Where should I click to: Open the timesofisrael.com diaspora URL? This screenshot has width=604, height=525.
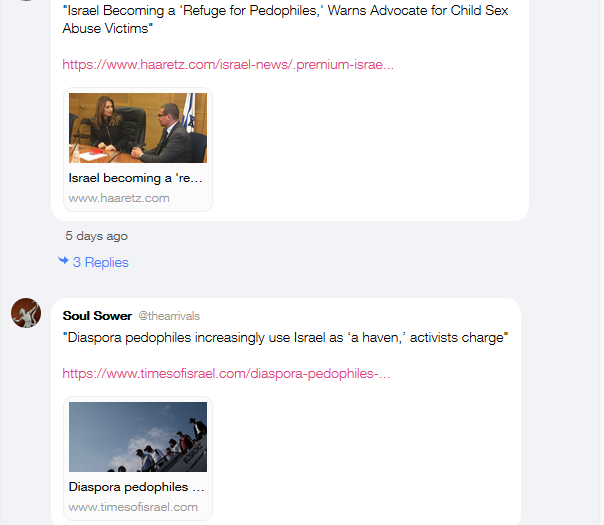tap(226, 374)
